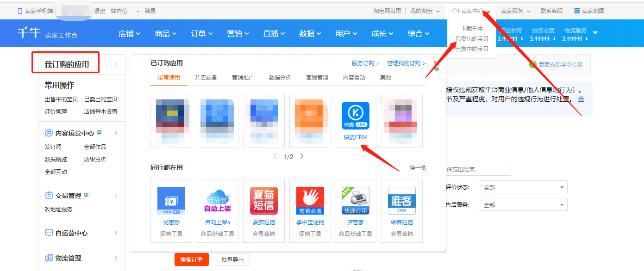Click the 联系客服 link

(552, 11)
